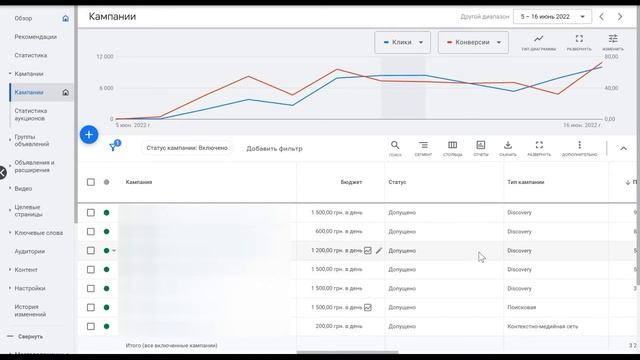Click sort arrow in last column header
Screen dimensions: 640x360
point(628,182)
